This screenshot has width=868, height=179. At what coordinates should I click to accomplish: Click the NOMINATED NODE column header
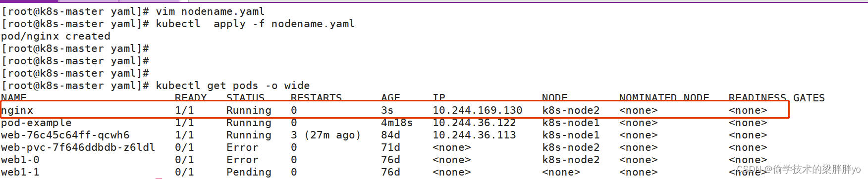664,97
